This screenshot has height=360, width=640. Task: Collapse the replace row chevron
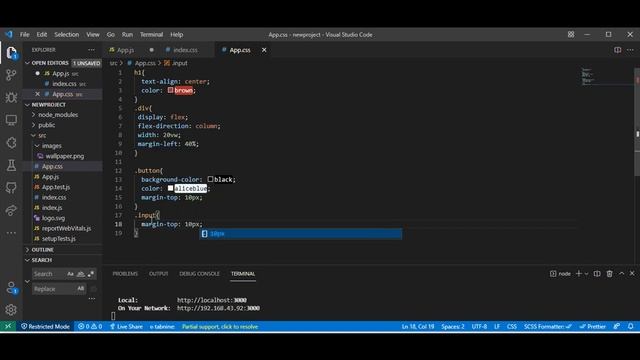27,281
